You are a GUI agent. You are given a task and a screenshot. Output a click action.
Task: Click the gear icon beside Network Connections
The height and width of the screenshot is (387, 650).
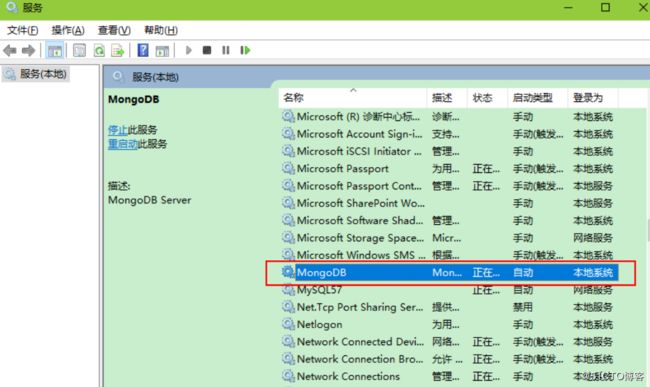click(x=288, y=376)
